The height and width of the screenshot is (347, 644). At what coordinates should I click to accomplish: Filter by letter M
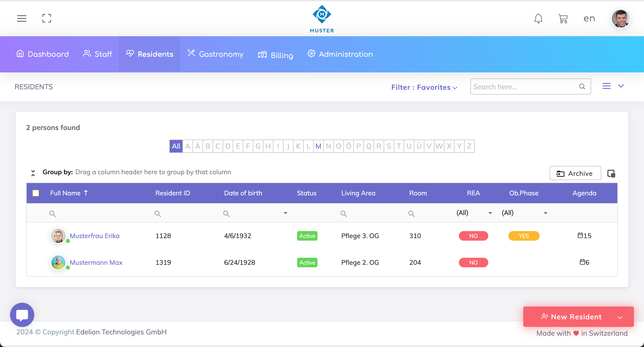click(x=318, y=146)
